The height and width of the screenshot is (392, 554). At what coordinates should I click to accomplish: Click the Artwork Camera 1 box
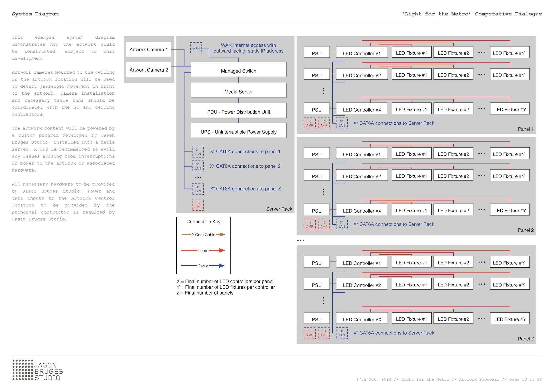point(149,49)
